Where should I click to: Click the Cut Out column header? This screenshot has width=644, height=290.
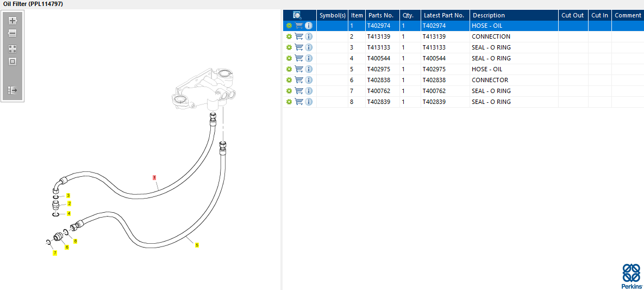point(572,16)
